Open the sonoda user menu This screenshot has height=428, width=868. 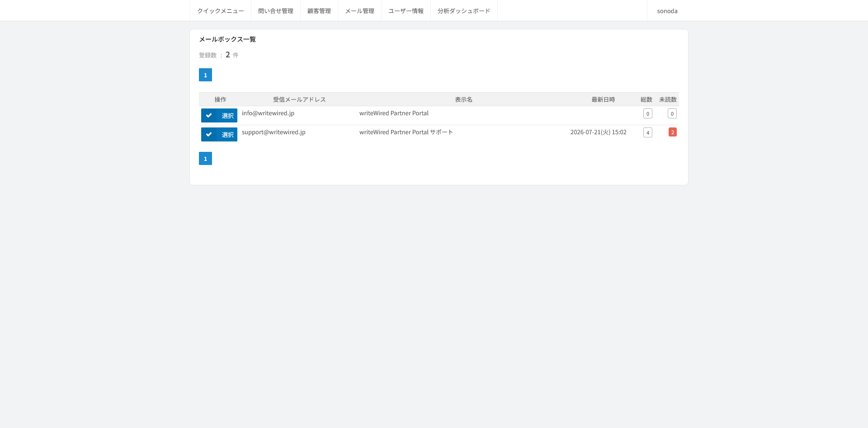pyautogui.click(x=667, y=11)
